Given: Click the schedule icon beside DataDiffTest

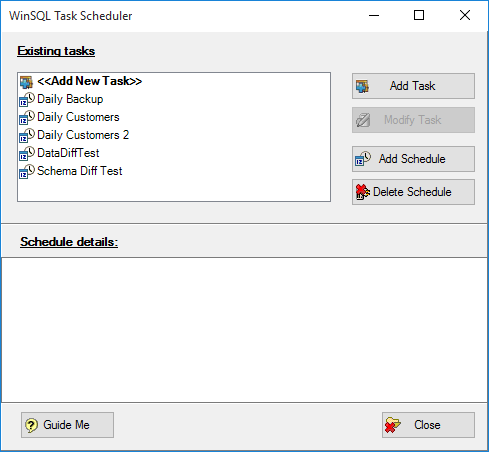Looking at the screenshot, I should coord(27,153).
